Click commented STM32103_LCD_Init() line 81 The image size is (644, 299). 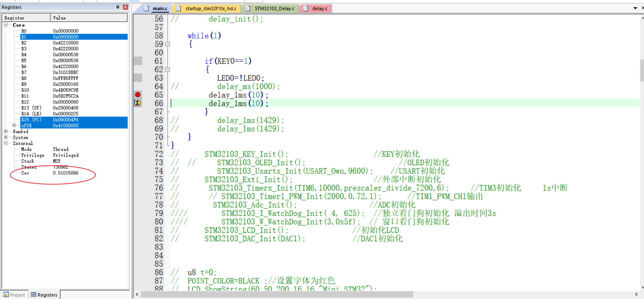coord(246,230)
